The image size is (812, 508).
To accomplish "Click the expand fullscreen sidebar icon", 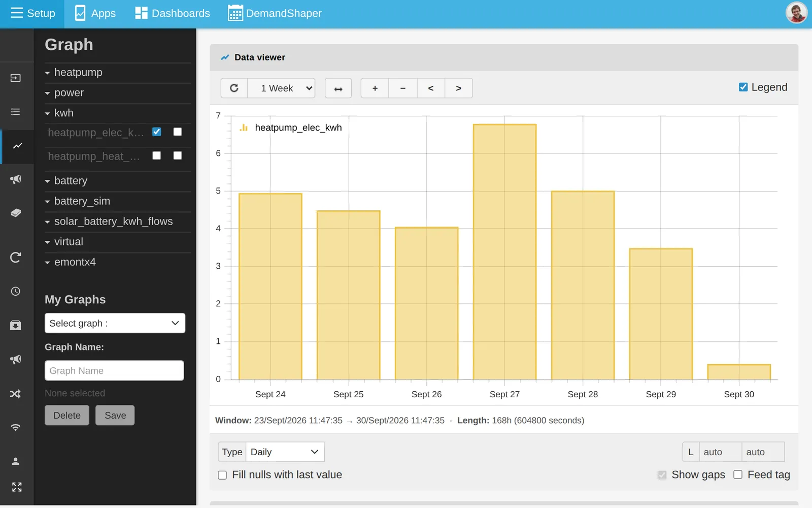I will pos(17,487).
